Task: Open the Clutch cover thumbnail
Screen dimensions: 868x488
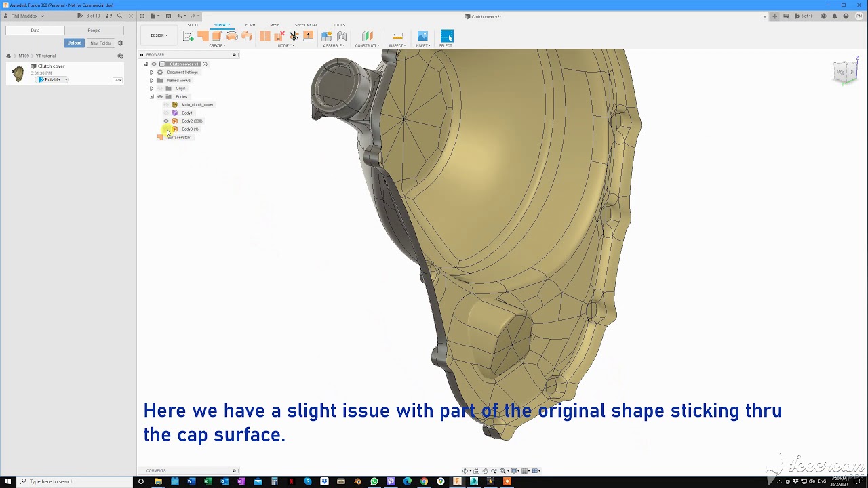Action: [x=18, y=73]
